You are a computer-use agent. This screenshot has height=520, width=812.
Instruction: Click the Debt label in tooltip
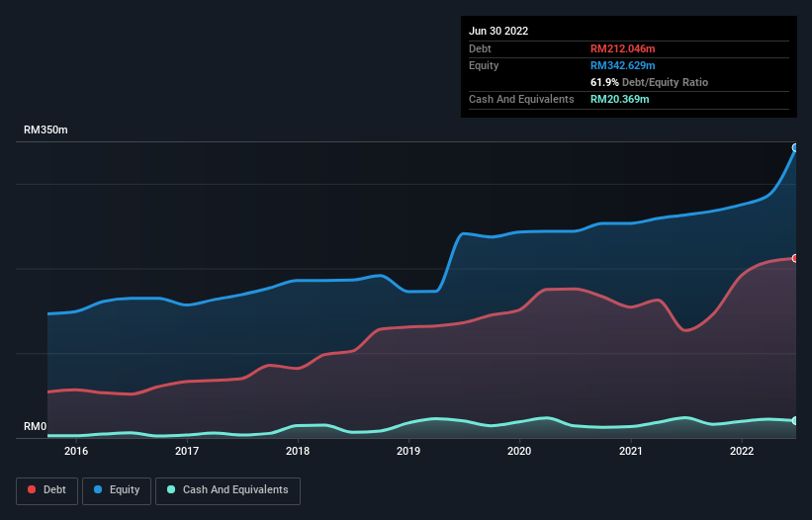pyautogui.click(x=480, y=48)
